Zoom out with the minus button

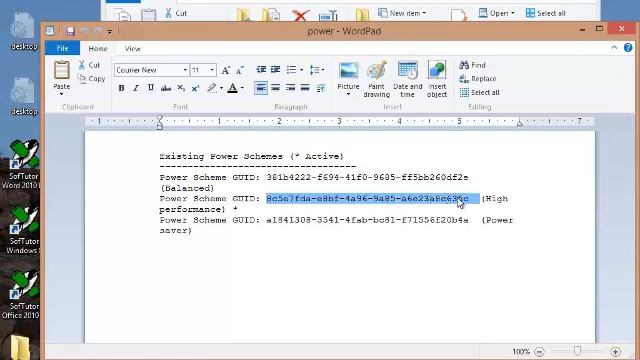click(539, 351)
